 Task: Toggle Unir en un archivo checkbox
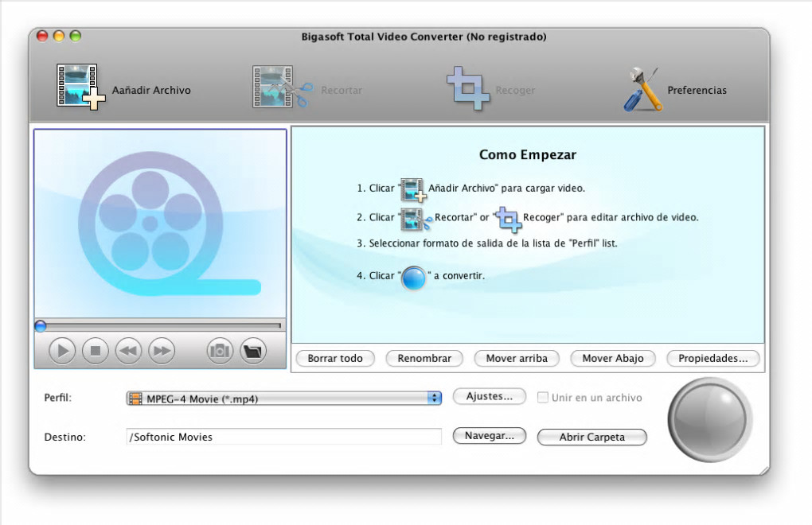pos(542,397)
